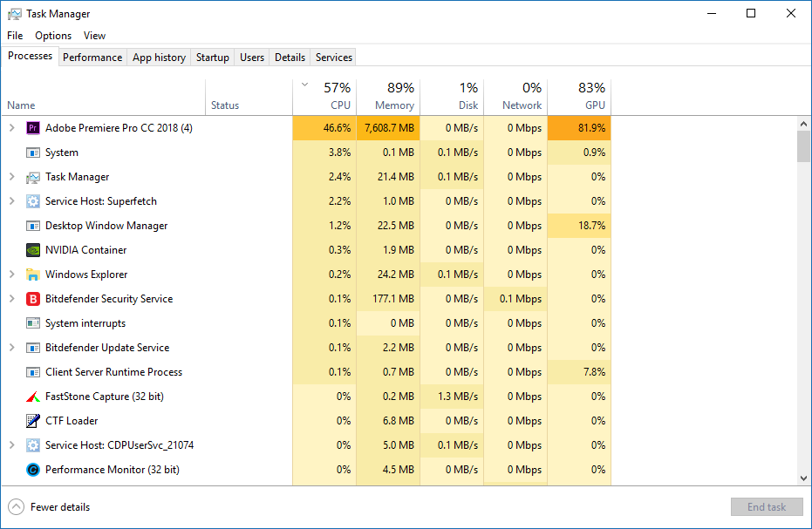Expand the Adobe Premiere Pro CC 2018 group
The image size is (812, 529).
point(12,127)
